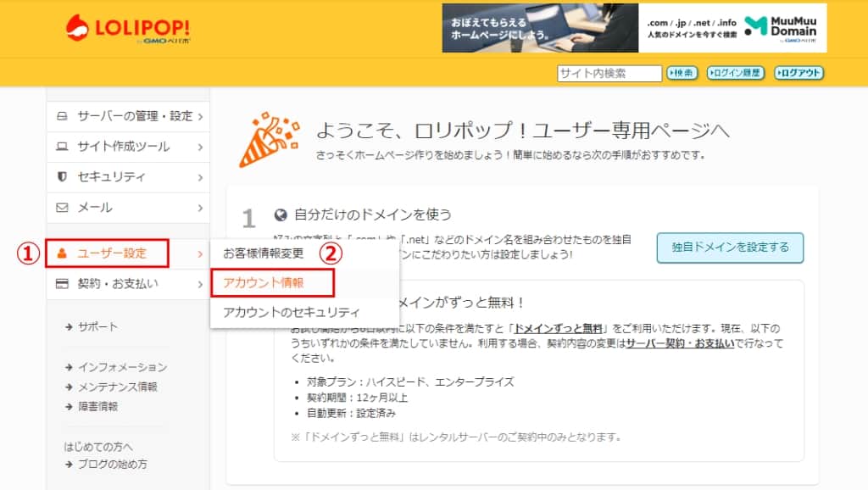
Task: Click the はじめての方へ heading
Action: (x=98, y=446)
